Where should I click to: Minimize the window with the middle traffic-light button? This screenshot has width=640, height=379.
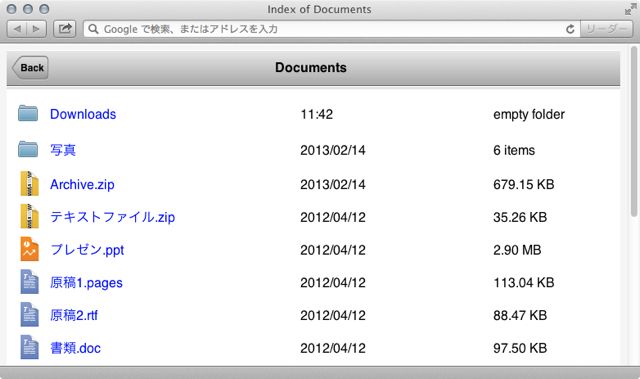point(28,9)
